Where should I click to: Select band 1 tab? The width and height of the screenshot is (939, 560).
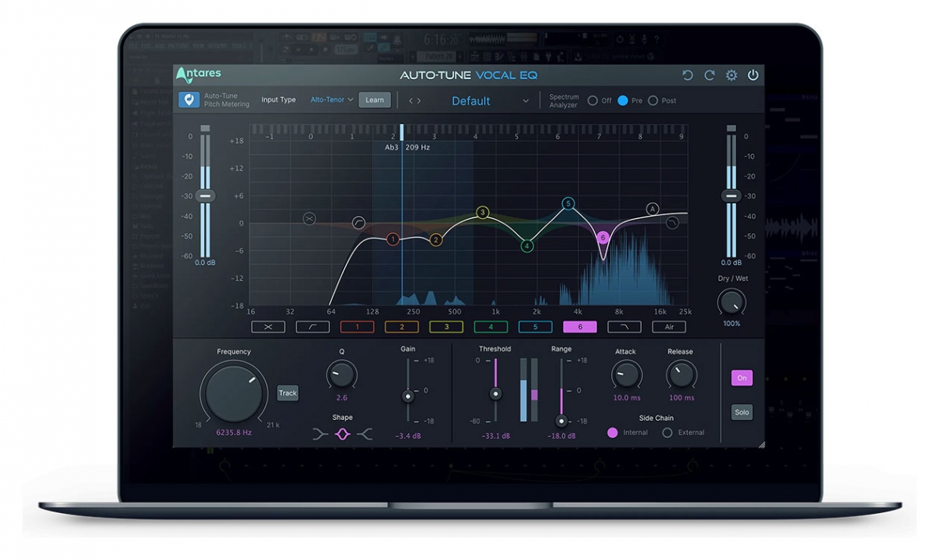357,327
